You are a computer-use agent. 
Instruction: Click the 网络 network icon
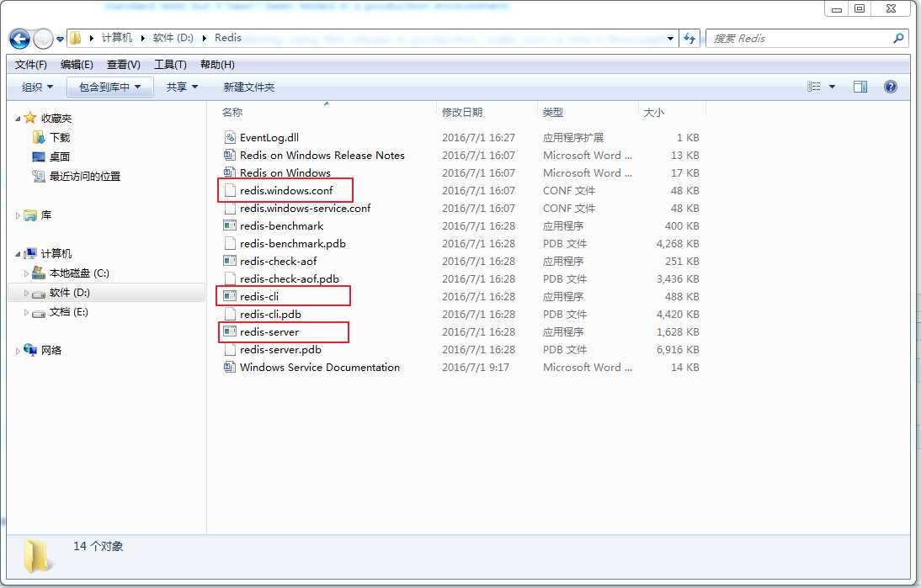pyautogui.click(x=30, y=350)
